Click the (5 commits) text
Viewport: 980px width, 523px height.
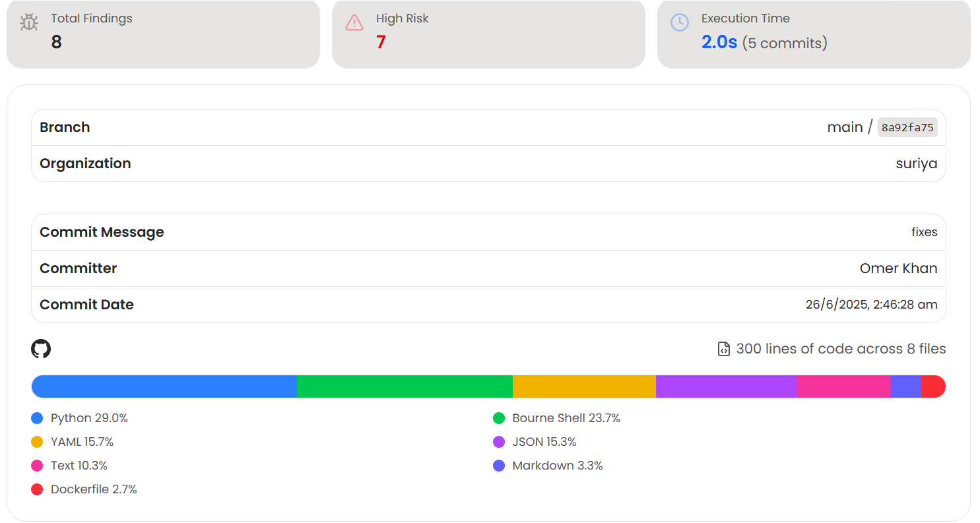point(785,44)
